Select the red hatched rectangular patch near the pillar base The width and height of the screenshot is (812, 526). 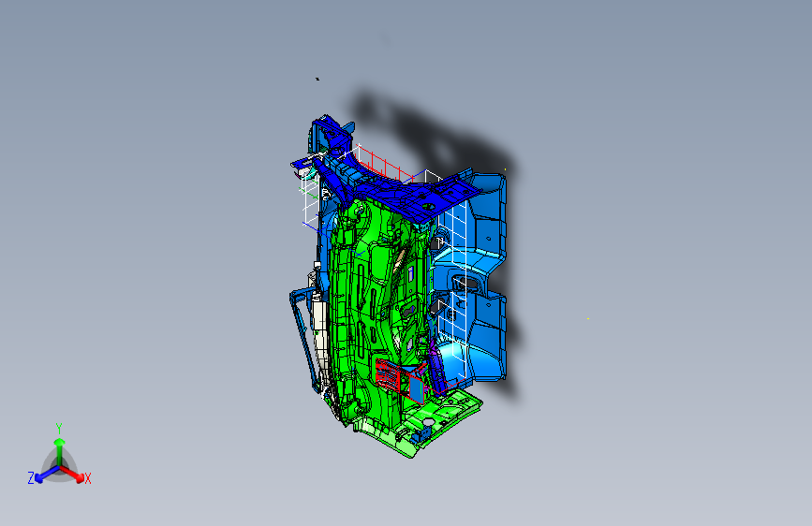pos(389,374)
